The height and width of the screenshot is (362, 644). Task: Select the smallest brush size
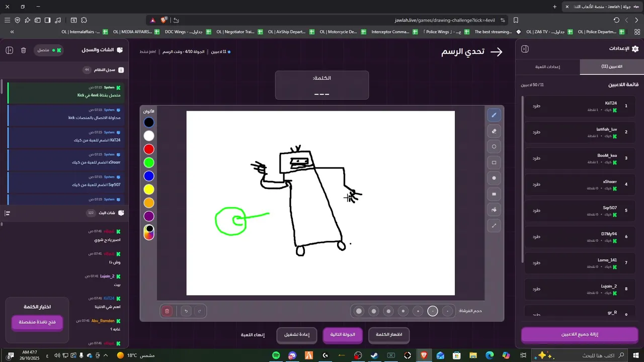447,311
